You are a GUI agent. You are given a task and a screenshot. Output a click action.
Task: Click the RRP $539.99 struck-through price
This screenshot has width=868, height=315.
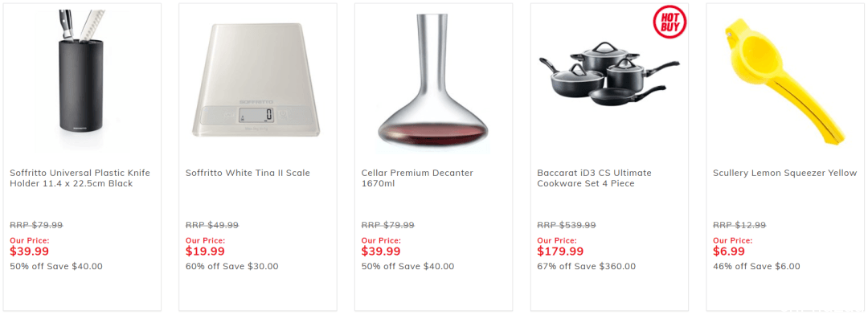[x=567, y=225]
